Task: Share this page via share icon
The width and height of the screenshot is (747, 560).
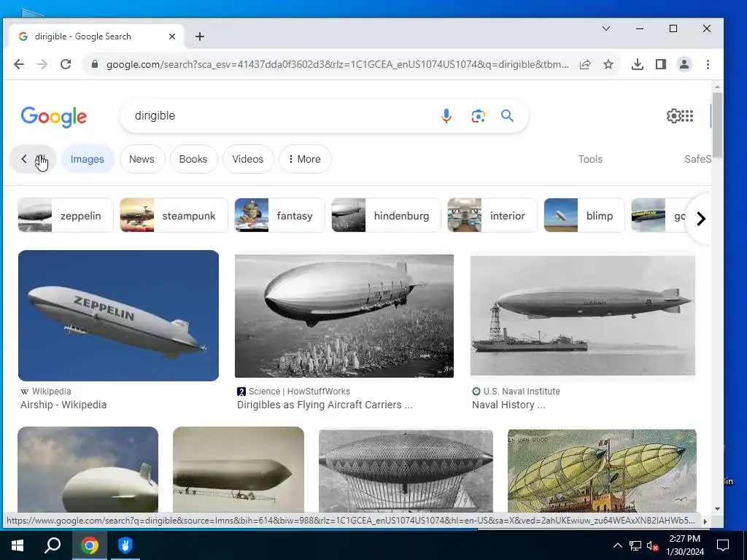Action: point(585,64)
